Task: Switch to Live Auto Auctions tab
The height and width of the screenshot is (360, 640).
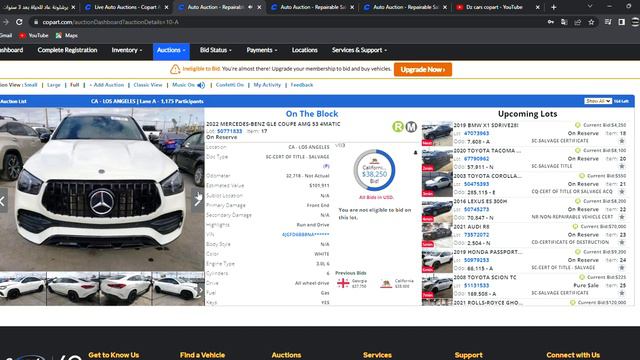Action: (x=126, y=7)
